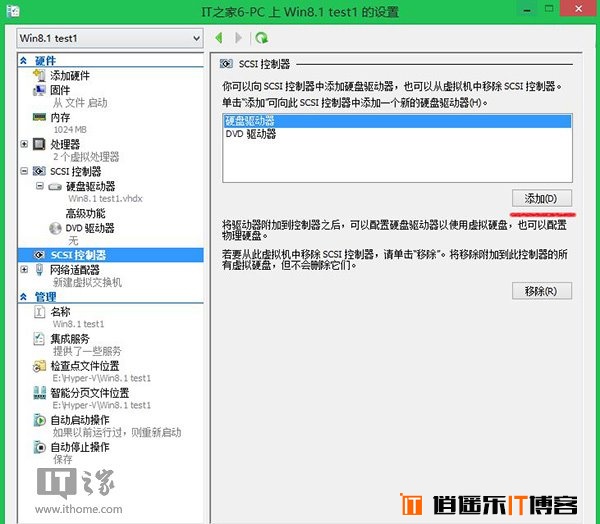Click the icon of highlighted SCSI 控制器

coord(39,255)
